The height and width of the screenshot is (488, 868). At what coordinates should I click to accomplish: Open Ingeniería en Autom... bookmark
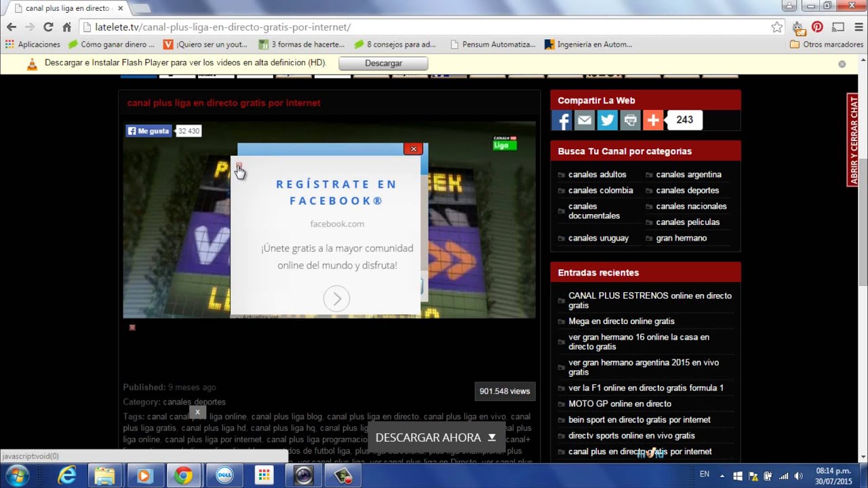click(589, 45)
